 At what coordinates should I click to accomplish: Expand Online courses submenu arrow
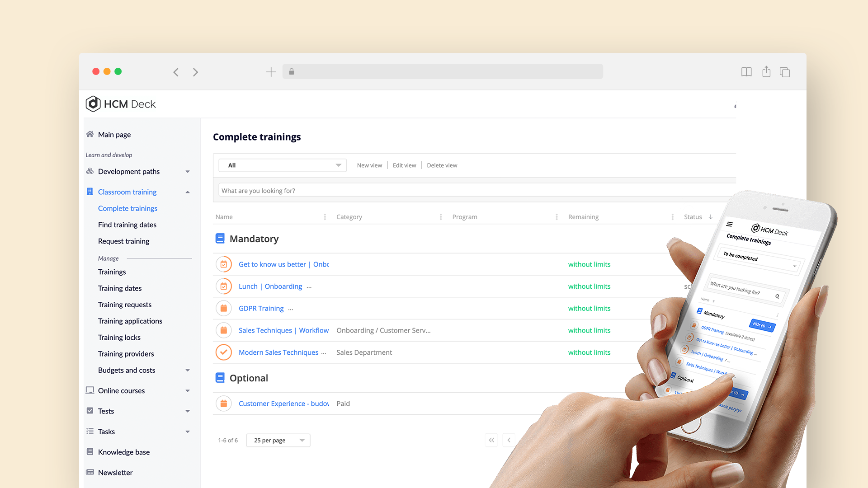(188, 391)
